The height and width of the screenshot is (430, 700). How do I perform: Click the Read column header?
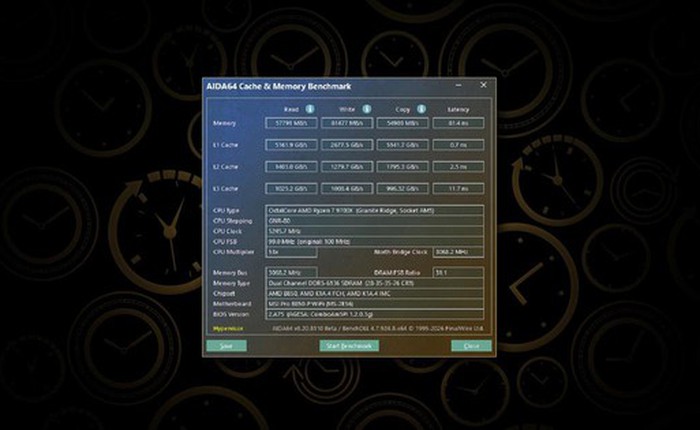(291, 109)
